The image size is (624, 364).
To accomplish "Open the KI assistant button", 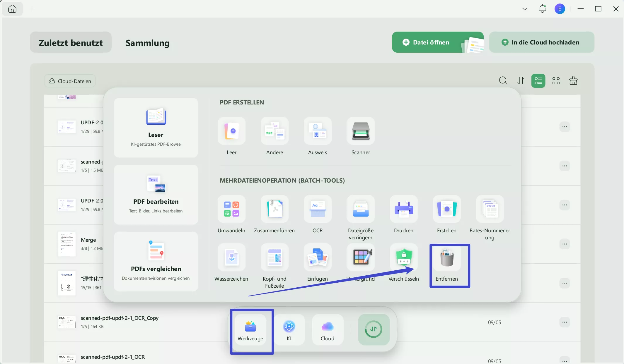I will (289, 329).
